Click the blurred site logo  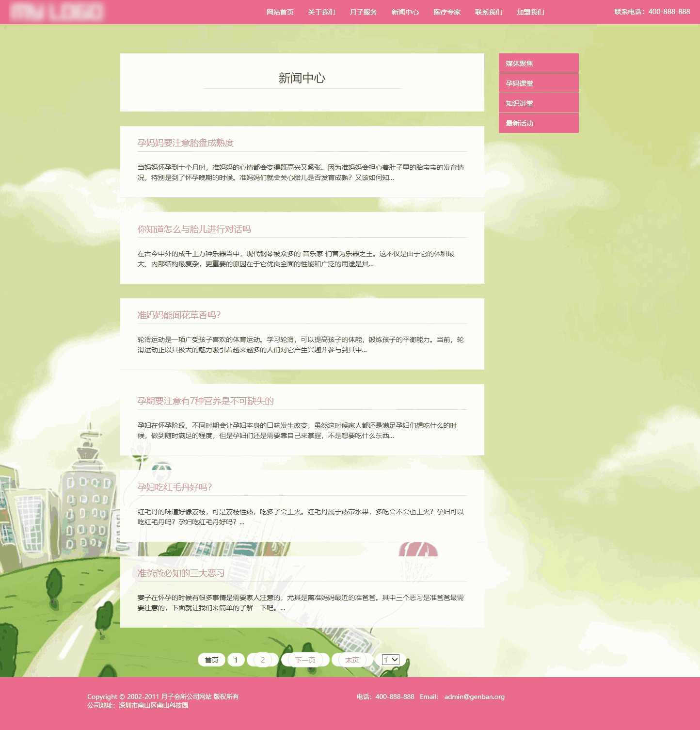coord(57,12)
